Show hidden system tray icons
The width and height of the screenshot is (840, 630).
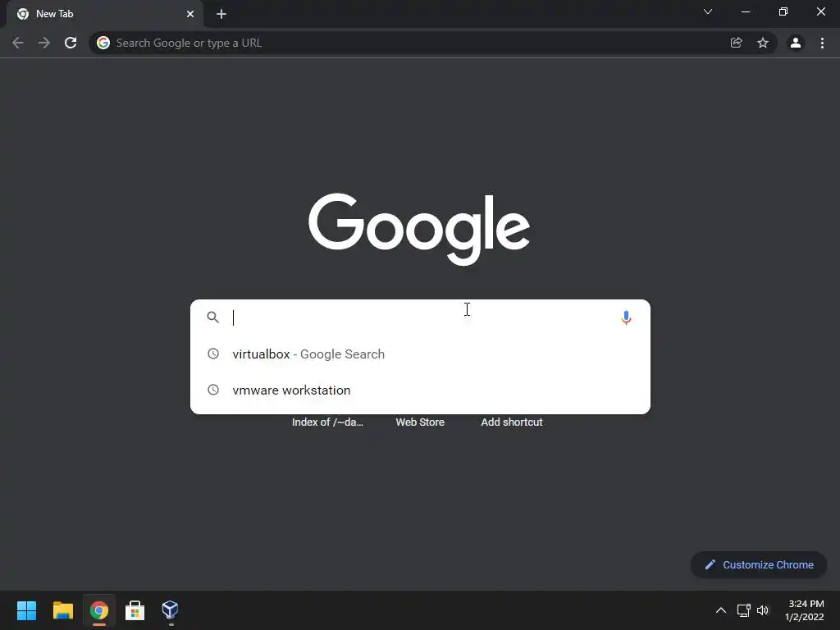pos(721,610)
